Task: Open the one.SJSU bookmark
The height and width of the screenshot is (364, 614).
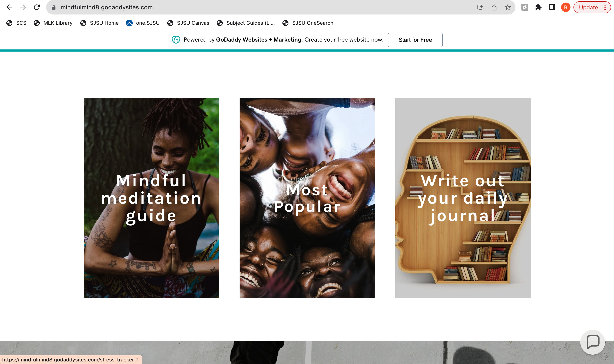Action: (x=143, y=23)
